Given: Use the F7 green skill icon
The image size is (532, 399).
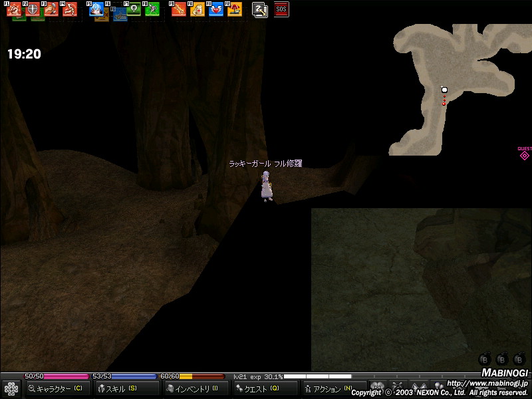Looking at the screenshot, I should 134,9.
